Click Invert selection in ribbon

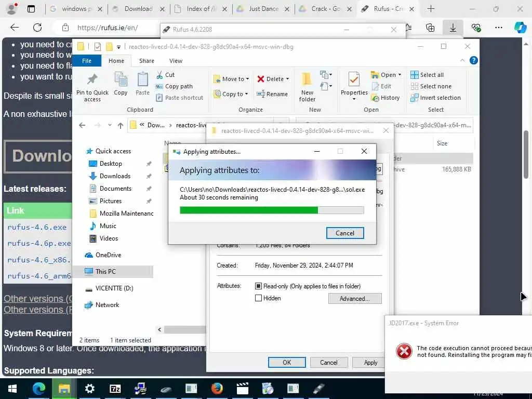435,98
